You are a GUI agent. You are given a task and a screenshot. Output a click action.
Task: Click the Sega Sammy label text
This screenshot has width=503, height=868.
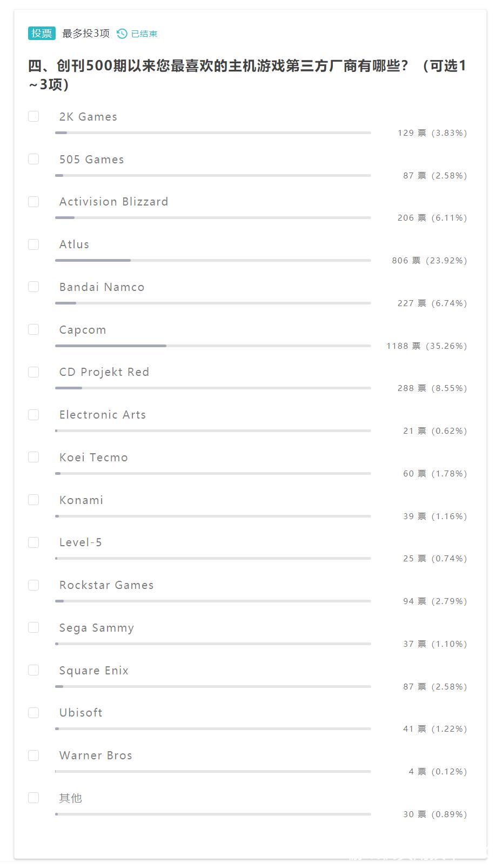pyautogui.click(x=97, y=628)
